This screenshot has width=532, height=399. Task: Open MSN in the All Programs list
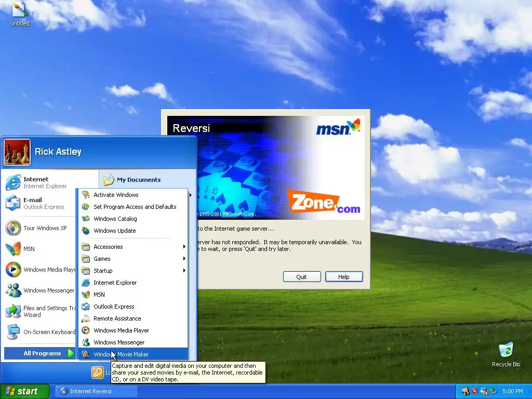pyautogui.click(x=134, y=295)
